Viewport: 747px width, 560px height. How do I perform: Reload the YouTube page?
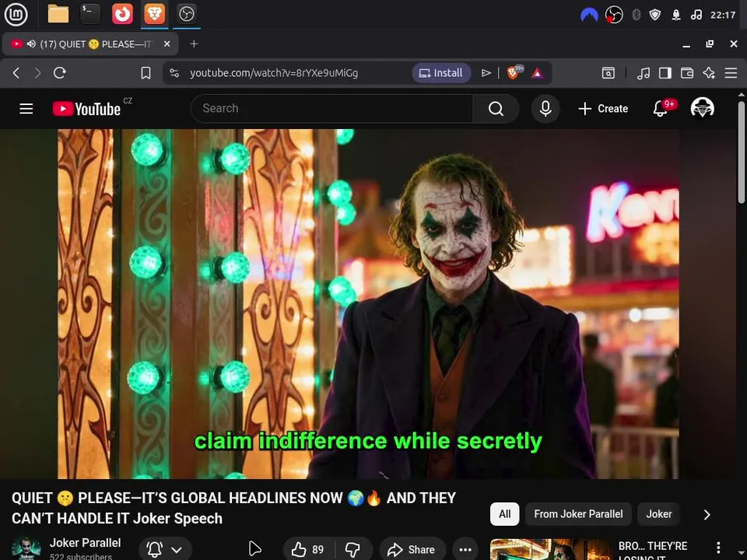coord(60,73)
